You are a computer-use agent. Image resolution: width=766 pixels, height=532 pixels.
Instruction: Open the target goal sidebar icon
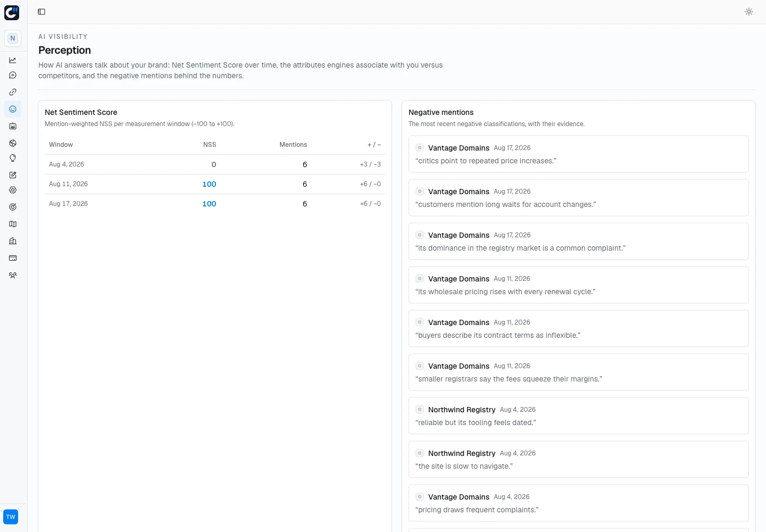[x=13, y=207]
